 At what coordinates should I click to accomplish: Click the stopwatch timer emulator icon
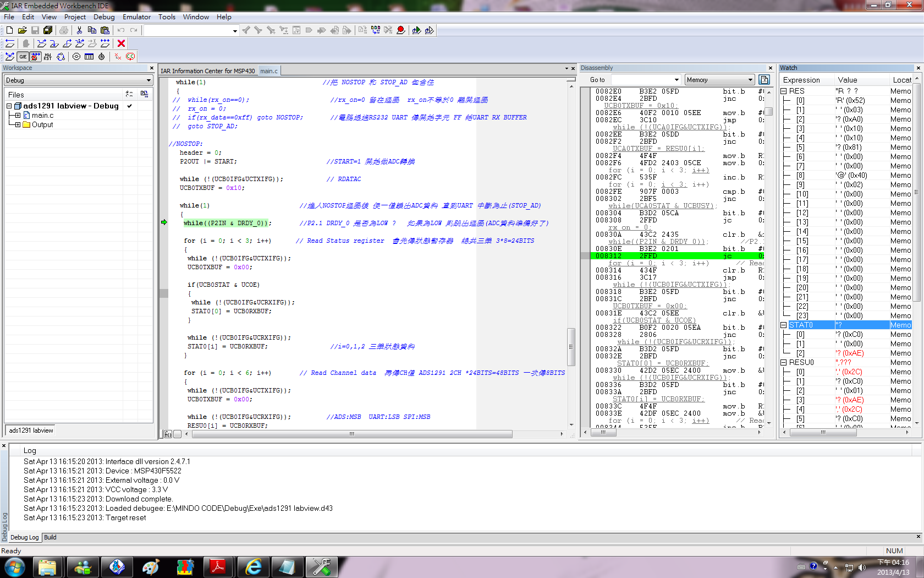click(x=101, y=57)
